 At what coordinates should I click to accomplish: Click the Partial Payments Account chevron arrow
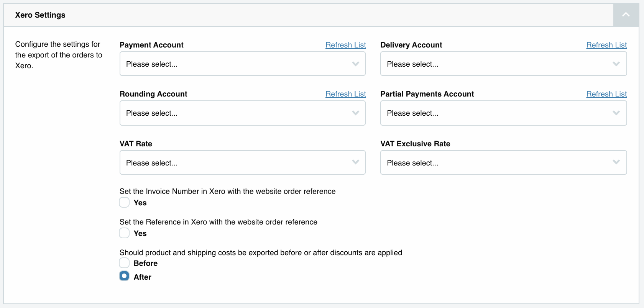616,113
